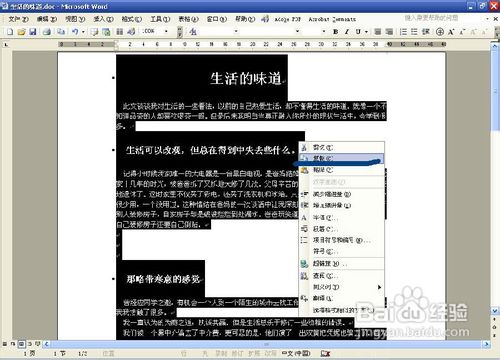
Task: Toggle Bold formatting button
Action: [x=335, y=32]
